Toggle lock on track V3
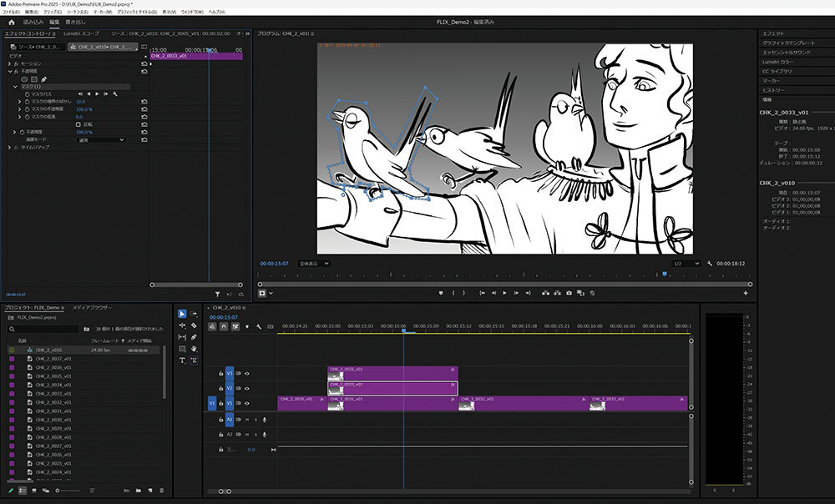This screenshot has width=835, height=504. [x=220, y=374]
